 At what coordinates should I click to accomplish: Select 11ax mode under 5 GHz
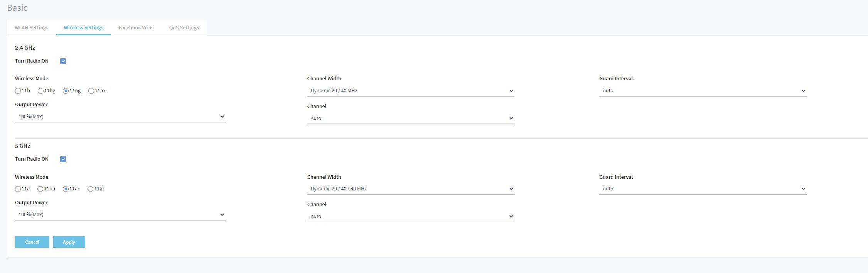91,189
